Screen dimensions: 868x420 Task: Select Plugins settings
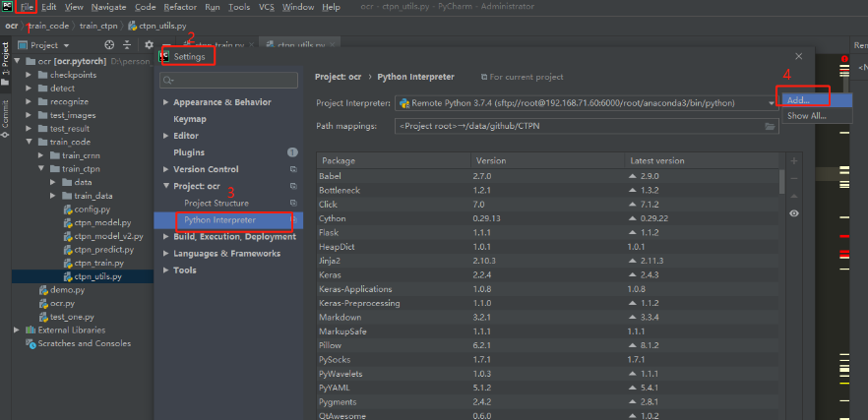pos(189,152)
